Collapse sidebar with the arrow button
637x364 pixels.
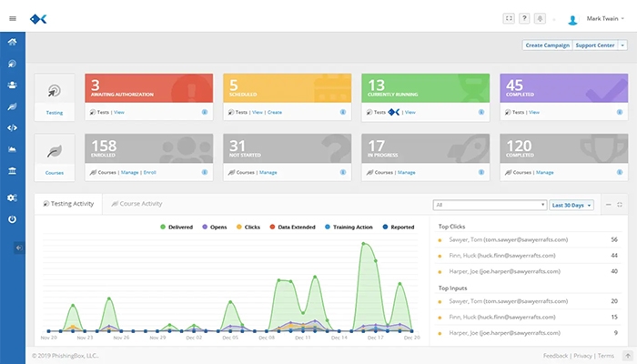(x=19, y=248)
